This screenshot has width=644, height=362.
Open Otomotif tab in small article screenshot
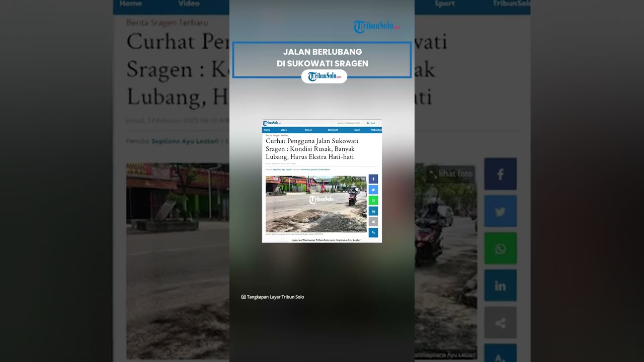(333, 130)
